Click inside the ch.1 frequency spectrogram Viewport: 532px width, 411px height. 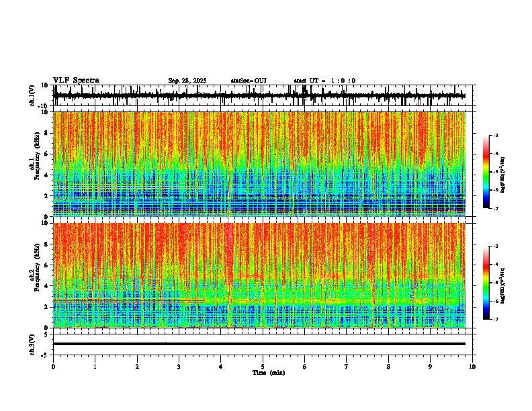[x=259, y=164]
